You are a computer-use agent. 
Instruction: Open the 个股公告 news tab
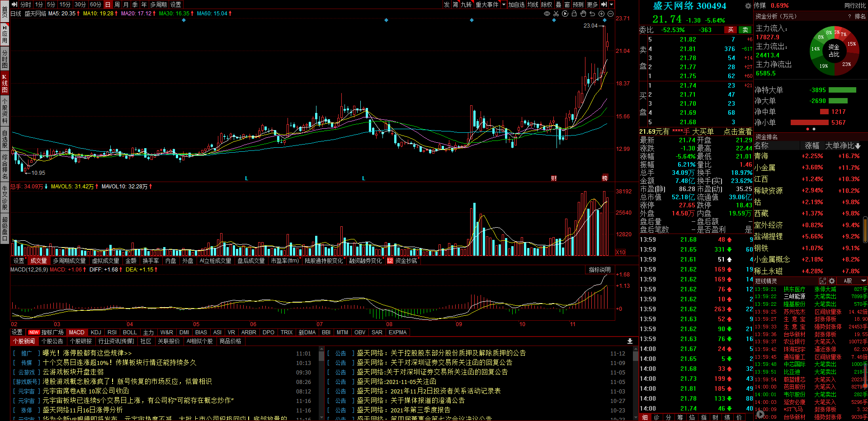point(52,341)
